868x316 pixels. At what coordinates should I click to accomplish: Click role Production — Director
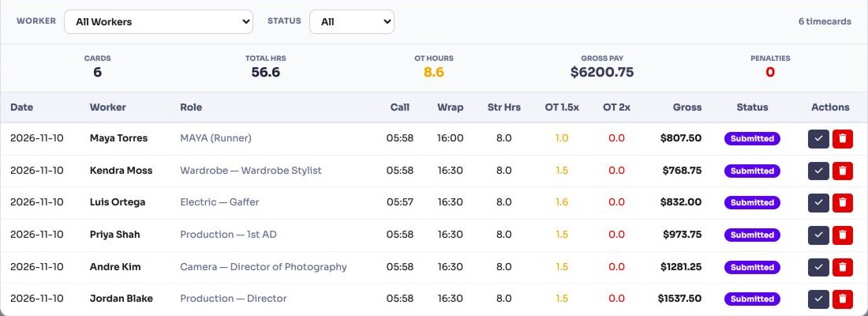tap(234, 299)
